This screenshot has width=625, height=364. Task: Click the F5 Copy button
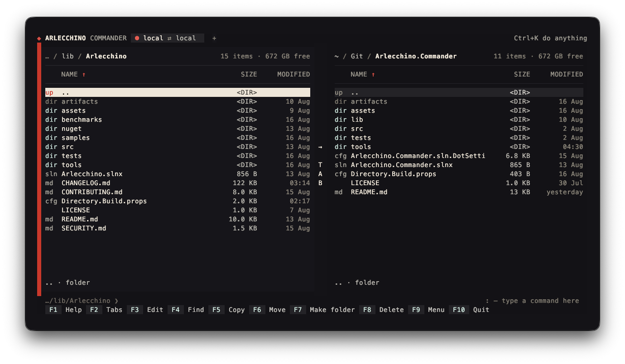click(227, 310)
